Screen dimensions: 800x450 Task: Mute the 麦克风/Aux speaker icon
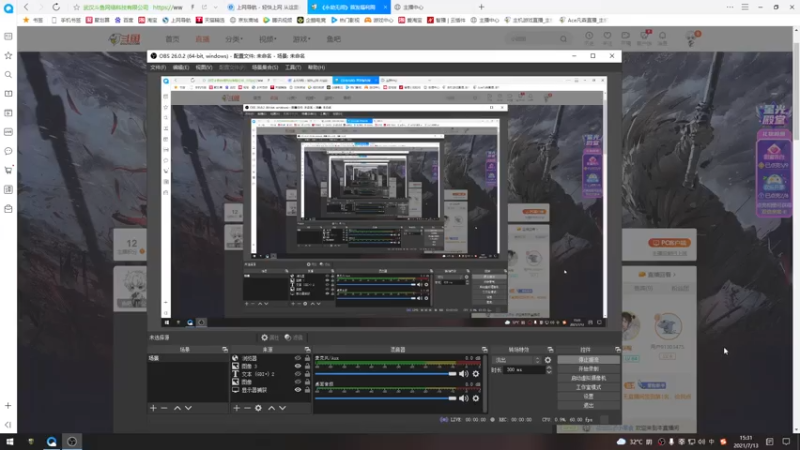[463, 374]
